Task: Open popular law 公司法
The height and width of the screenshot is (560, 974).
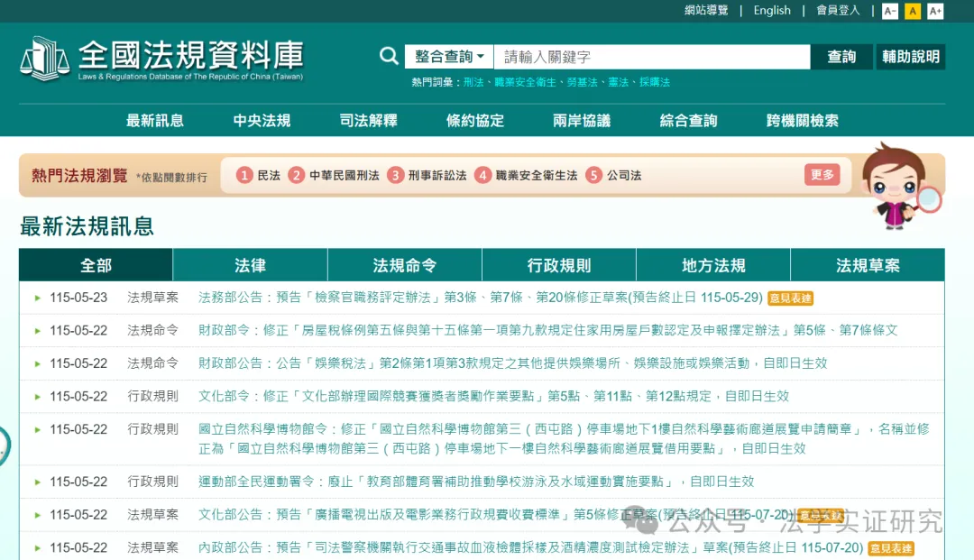Action: pyautogui.click(x=624, y=175)
